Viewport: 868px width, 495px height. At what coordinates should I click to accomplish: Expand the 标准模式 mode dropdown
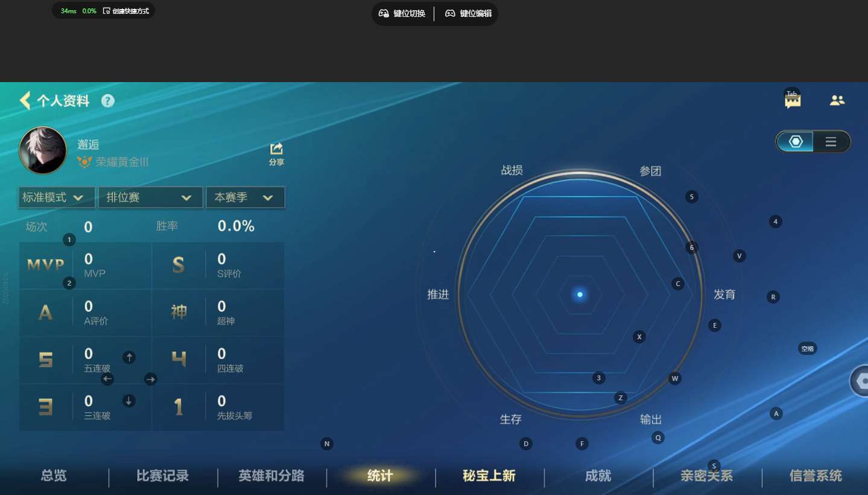pos(57,197)
